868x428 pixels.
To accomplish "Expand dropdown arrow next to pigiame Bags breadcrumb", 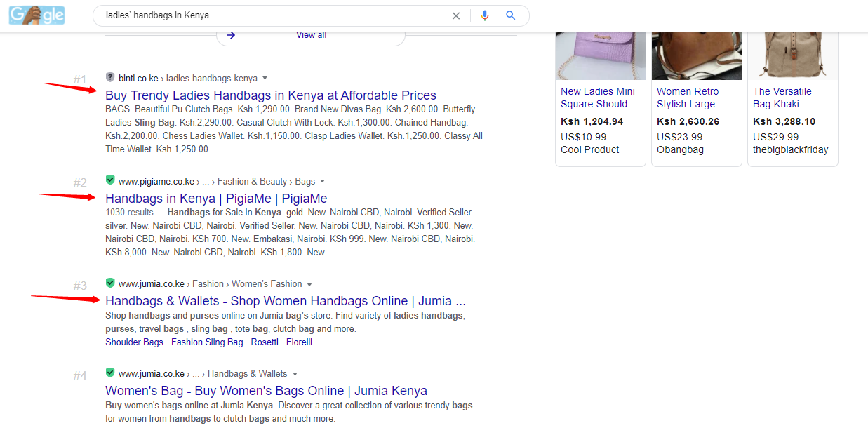I will (x=322, y=182).
